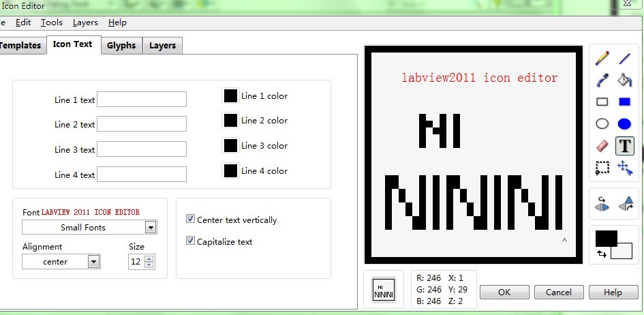644x315 pixels.
Task: Open the Layers menu
Action: click(x=85, y=22)
